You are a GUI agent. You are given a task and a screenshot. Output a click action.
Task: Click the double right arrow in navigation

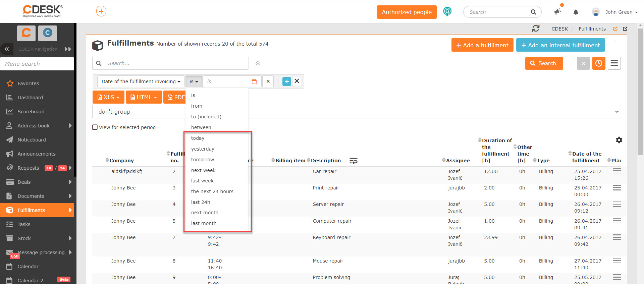tap(68, 49)
